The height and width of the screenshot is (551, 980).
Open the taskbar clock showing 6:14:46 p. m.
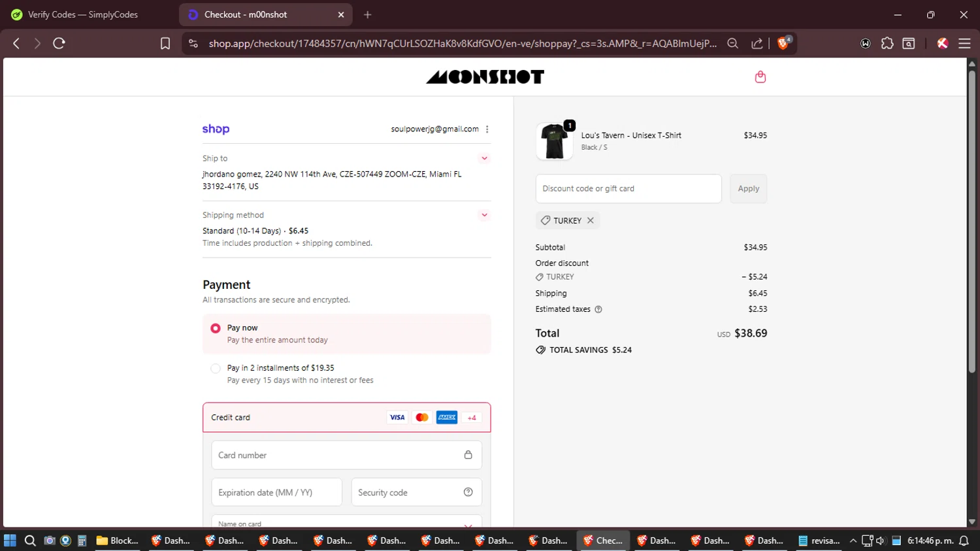930,541
